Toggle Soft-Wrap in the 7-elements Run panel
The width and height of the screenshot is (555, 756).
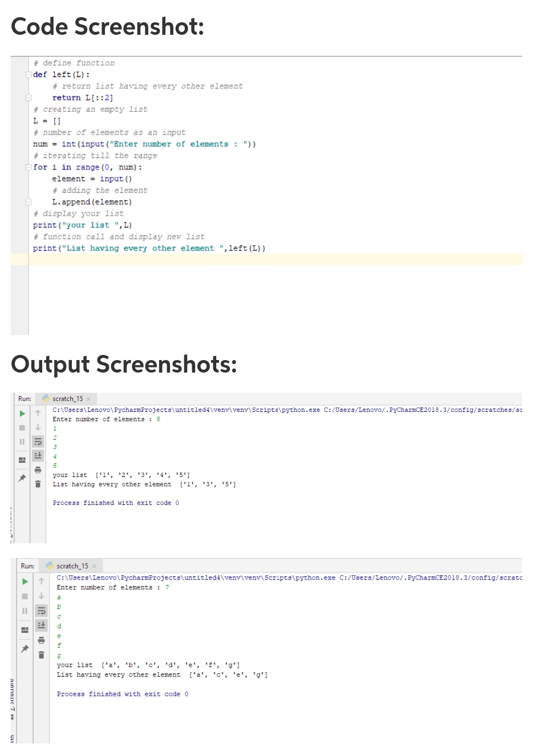pos(41,611)
